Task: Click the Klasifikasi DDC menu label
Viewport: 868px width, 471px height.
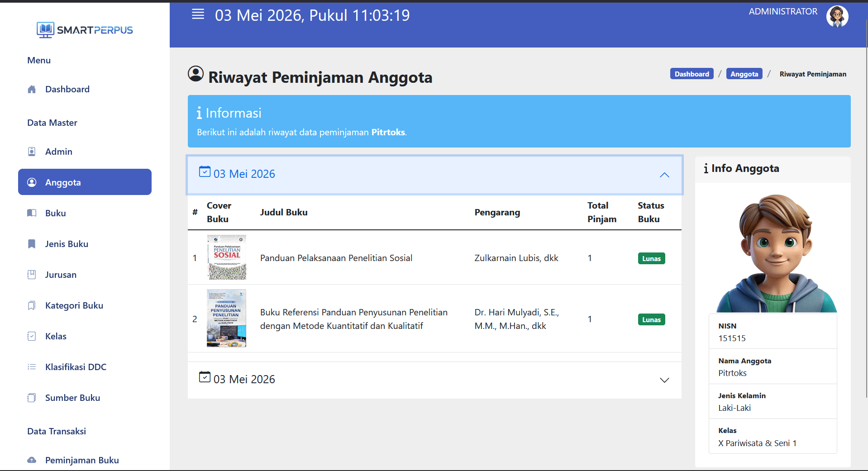Action: point(76,367)
